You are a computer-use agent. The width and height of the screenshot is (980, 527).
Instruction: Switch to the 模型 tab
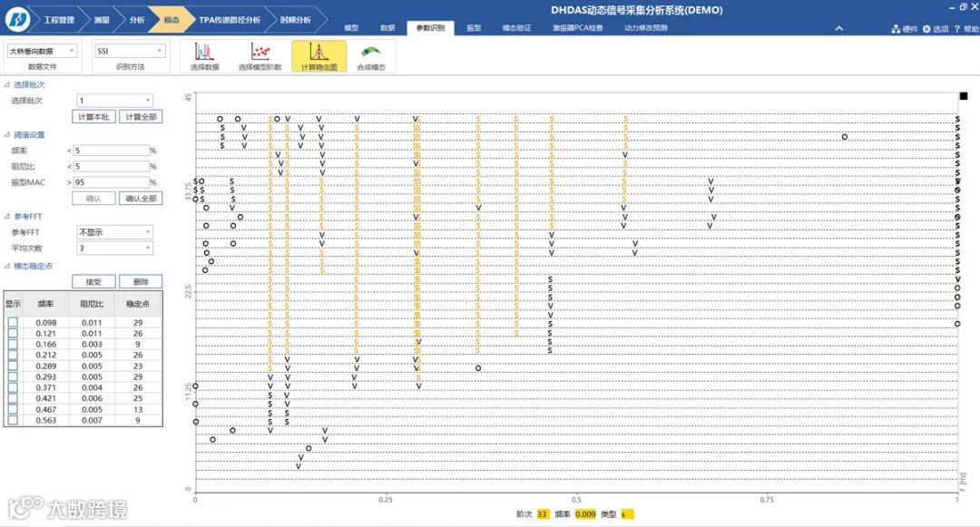pyautogui.click(x=351, y=28)
